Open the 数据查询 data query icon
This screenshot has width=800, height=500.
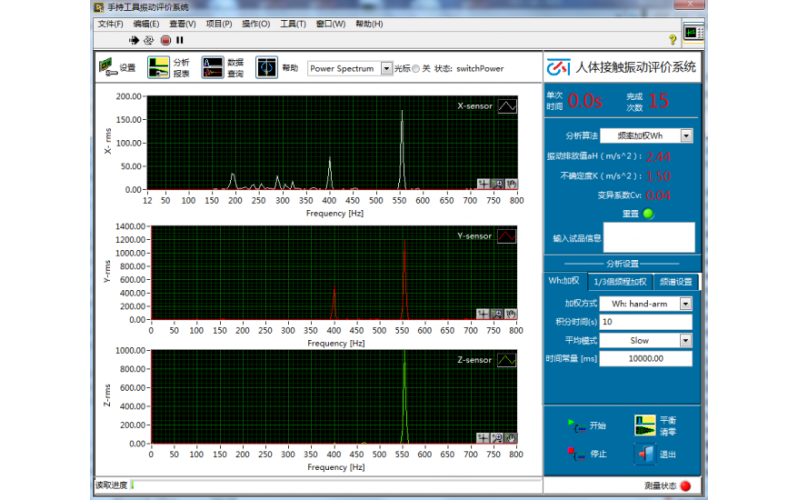[212, 67]
